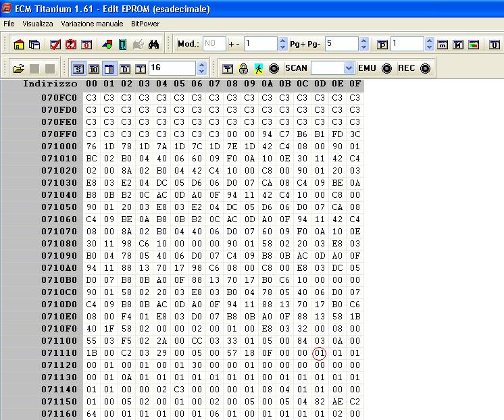The height and width of the screenshot is (420, 504).
Task: Increase the +- step value
Action: 282,41
